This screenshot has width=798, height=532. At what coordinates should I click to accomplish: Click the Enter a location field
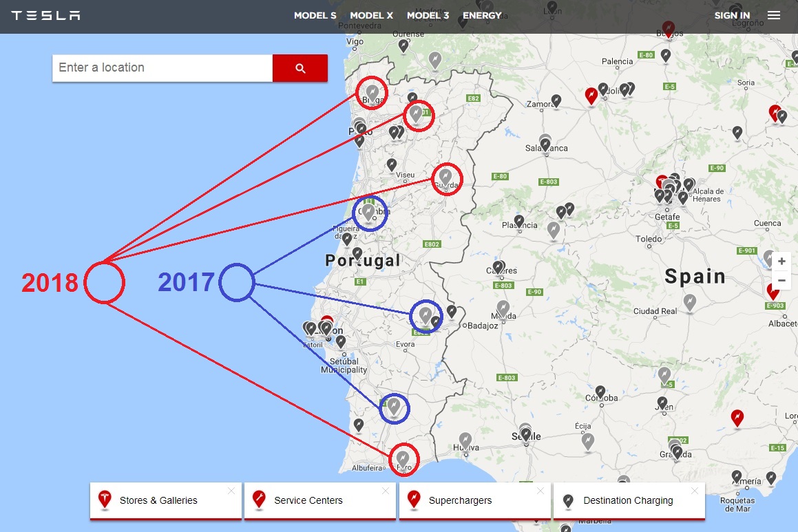tap(162, 67)
